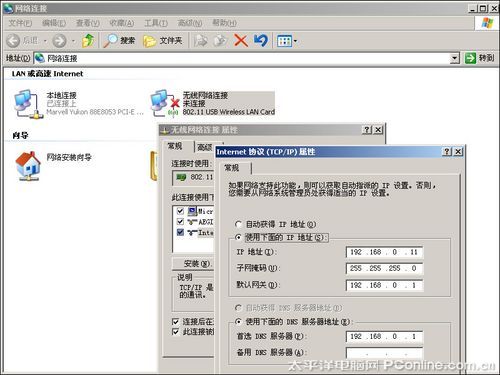Click the IP address field 192.168.0.11
The image size is (500, 375).
[384, 252]
